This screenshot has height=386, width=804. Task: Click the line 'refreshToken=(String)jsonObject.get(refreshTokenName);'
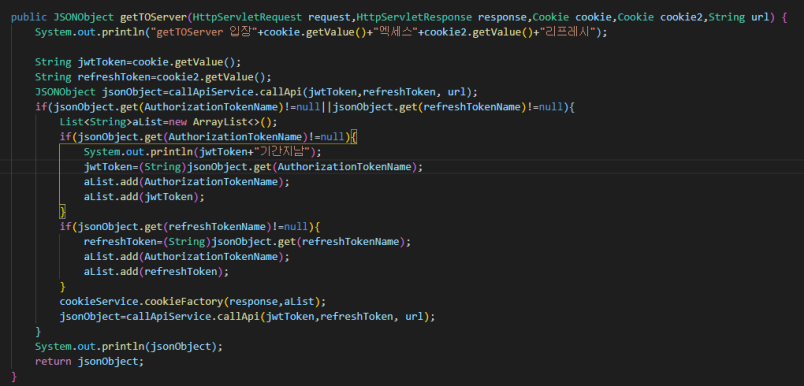tap(247, 241)
